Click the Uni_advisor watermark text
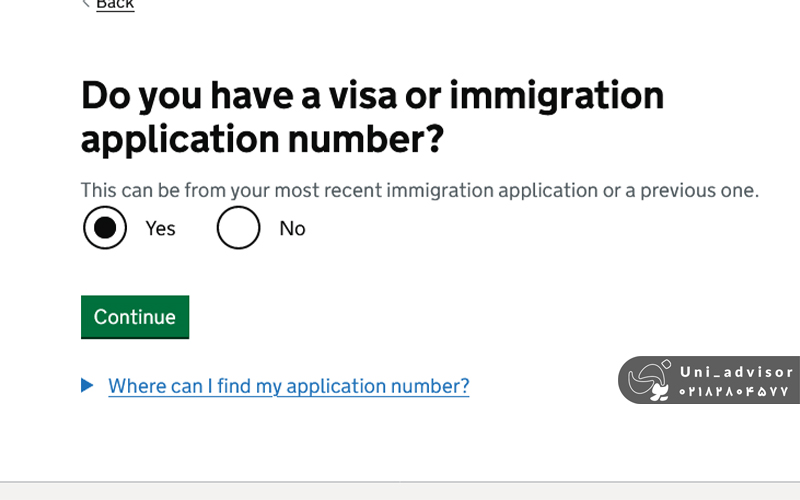The width and height of the screenshot is (800, 500). [736, 372]
